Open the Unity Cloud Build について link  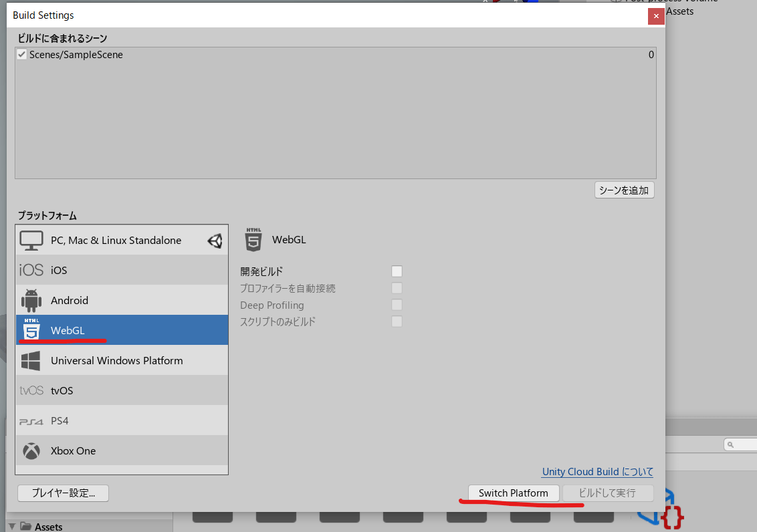[x=597, y=472]
